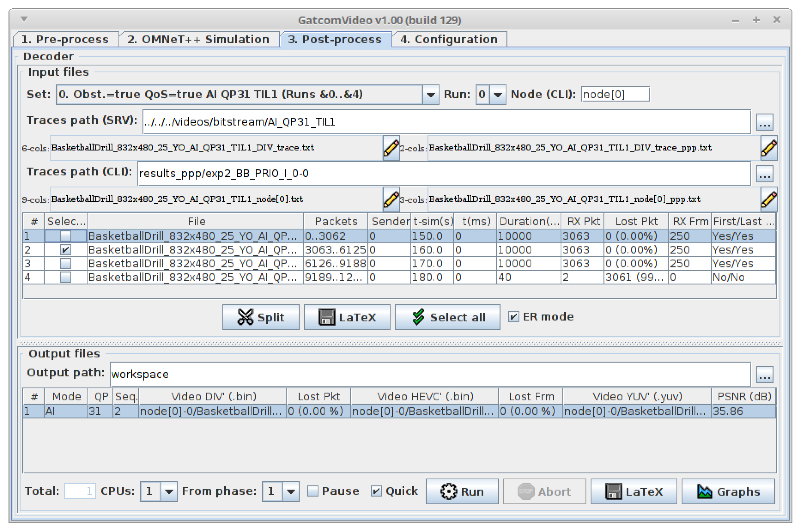Disable the ER mode checkbox
The width and height of the screenshot is (802, 532).
[513, 317]
